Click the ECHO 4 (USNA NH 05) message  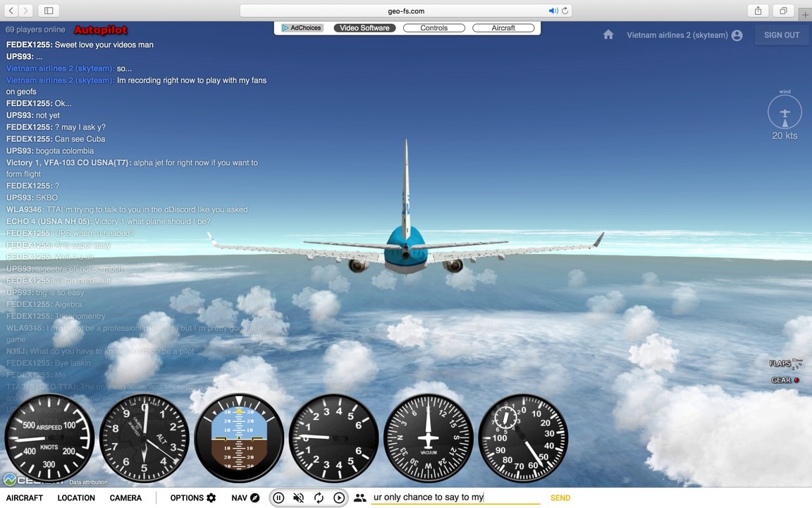(x=109, y=222)
